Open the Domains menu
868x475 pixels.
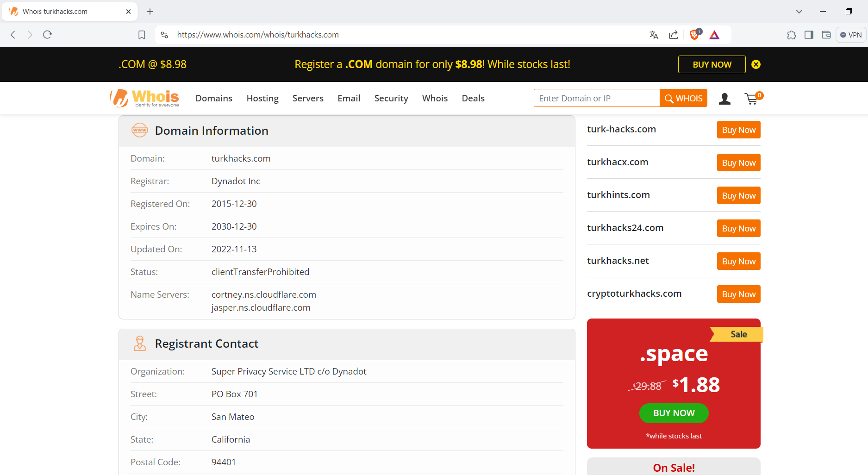pyautogui.click(x=214, y=98)
